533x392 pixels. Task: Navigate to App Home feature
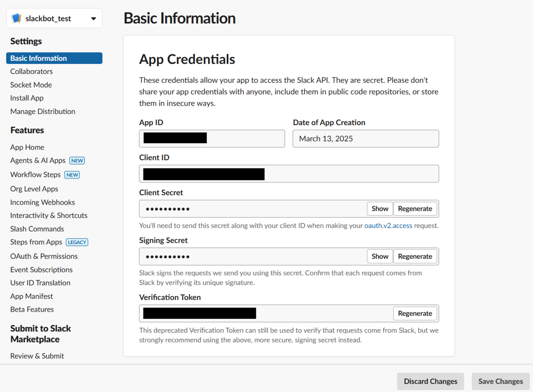pyautogui.click(x=27, y=147)
